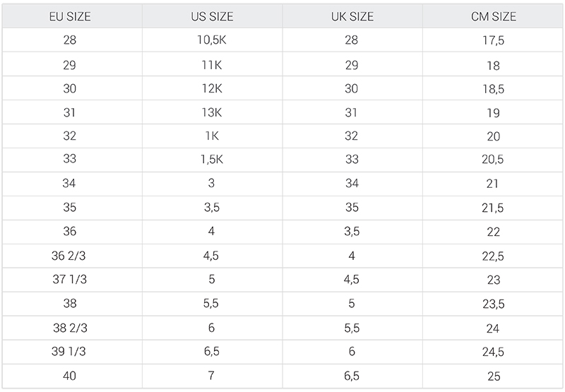Click the CM size 17,5 cell

pyautogui.click(x=493, y=40)
